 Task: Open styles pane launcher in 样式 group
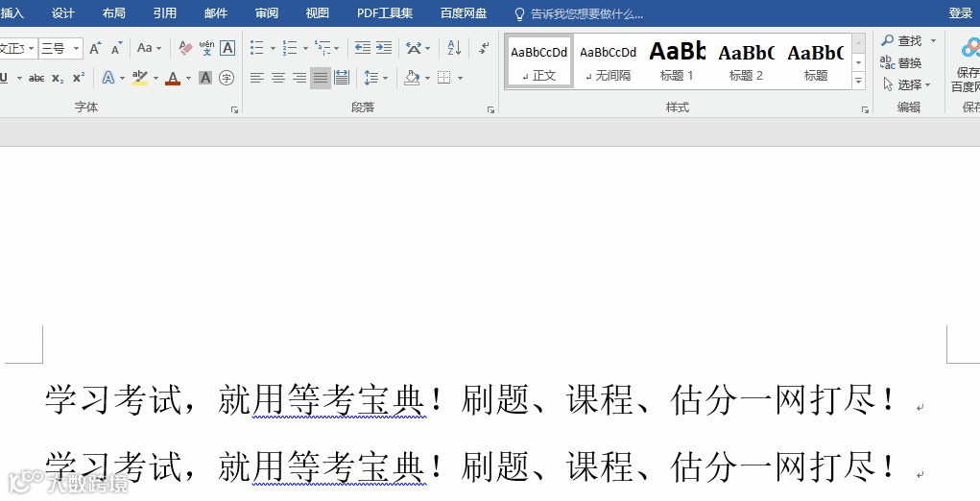865,110
